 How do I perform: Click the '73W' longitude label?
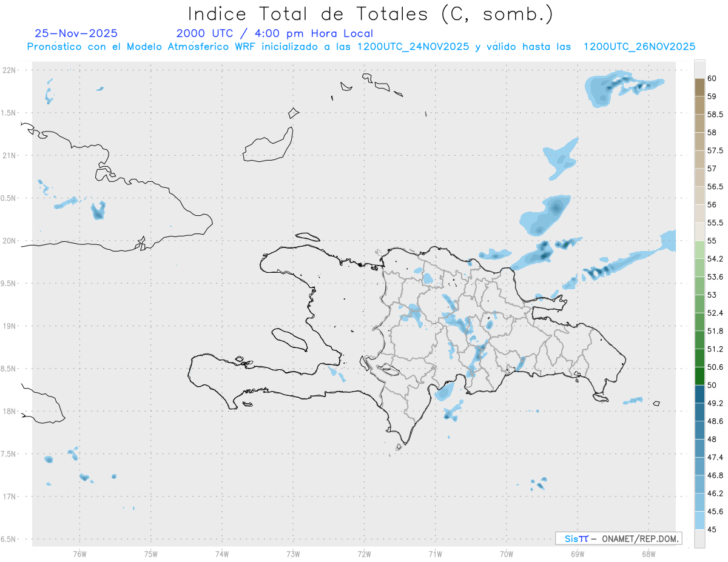tap(293, 554)
